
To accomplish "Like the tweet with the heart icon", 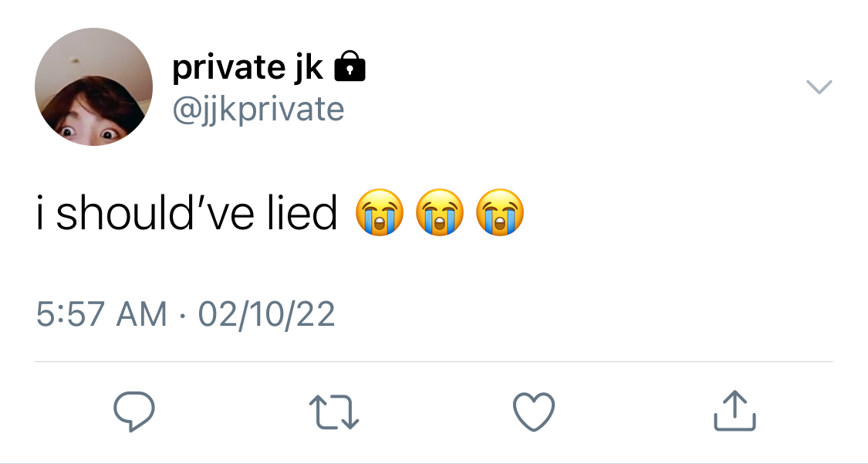I will 534,412.
